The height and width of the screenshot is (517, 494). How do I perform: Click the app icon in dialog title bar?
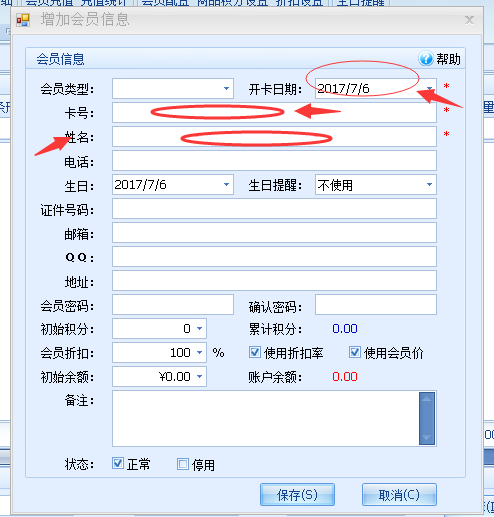23,20
